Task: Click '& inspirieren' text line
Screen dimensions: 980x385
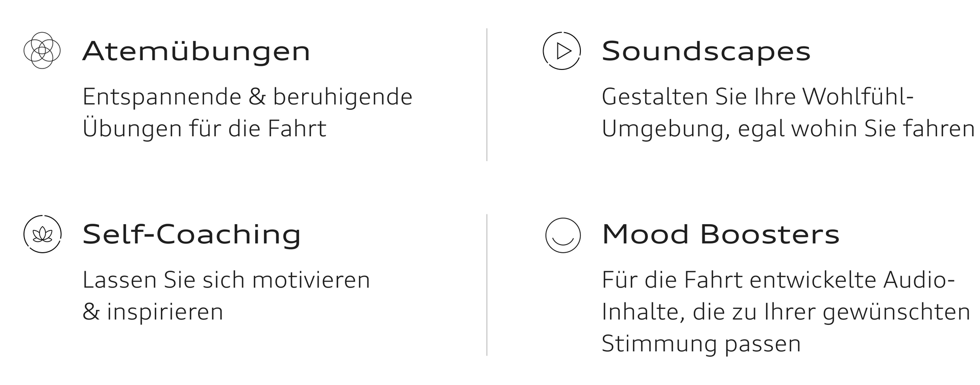Action: point(153,312)
